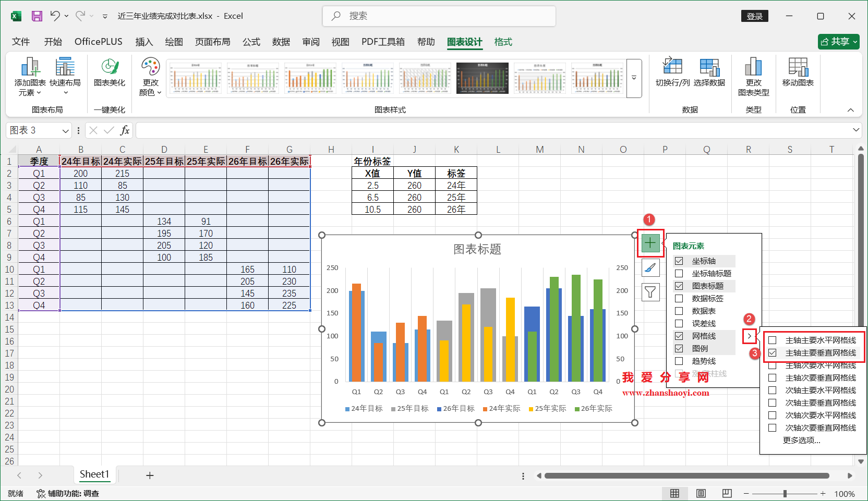The width and height of the screenshot is (868, 501).
Task: Open the Redo history dropdown arrow
Action: click(x=92, y=16)
